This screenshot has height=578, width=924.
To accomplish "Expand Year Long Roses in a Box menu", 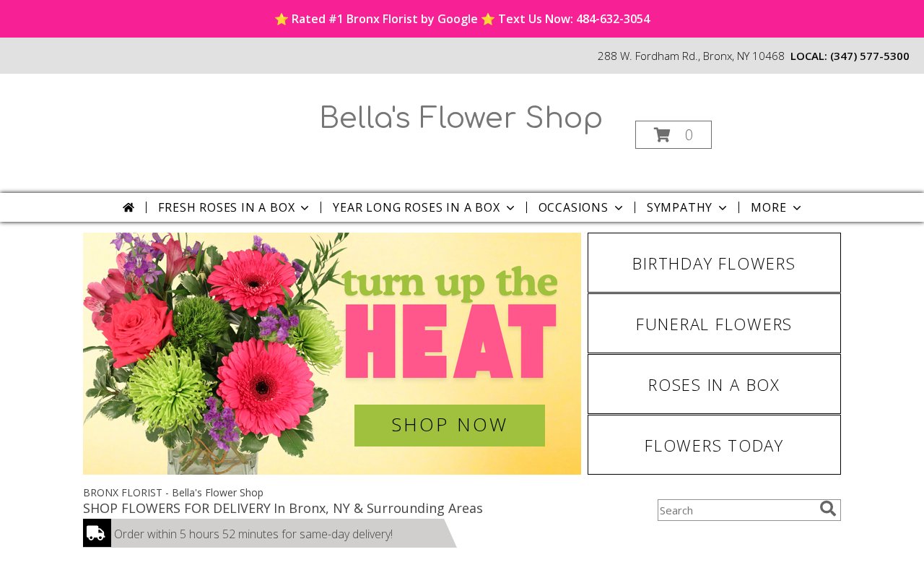I will tap(424, 207).
